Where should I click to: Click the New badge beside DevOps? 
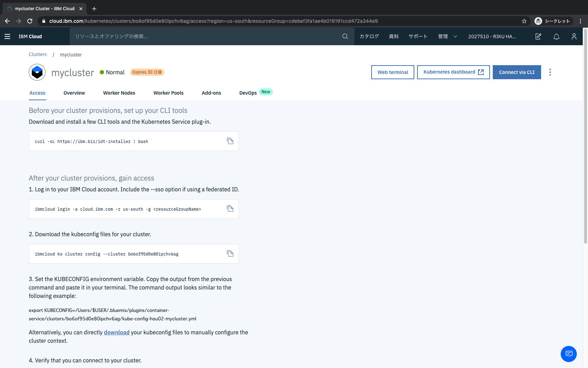[x=266, y=92]
